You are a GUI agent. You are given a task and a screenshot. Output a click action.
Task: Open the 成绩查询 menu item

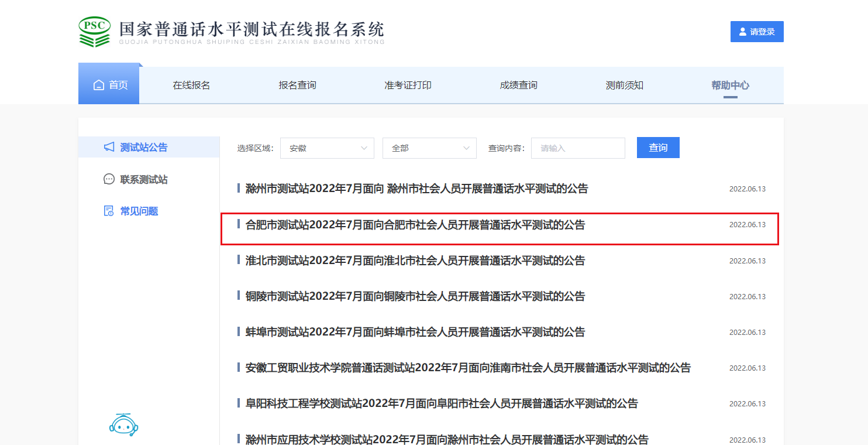pyautogui.click(x=518, y=85)
